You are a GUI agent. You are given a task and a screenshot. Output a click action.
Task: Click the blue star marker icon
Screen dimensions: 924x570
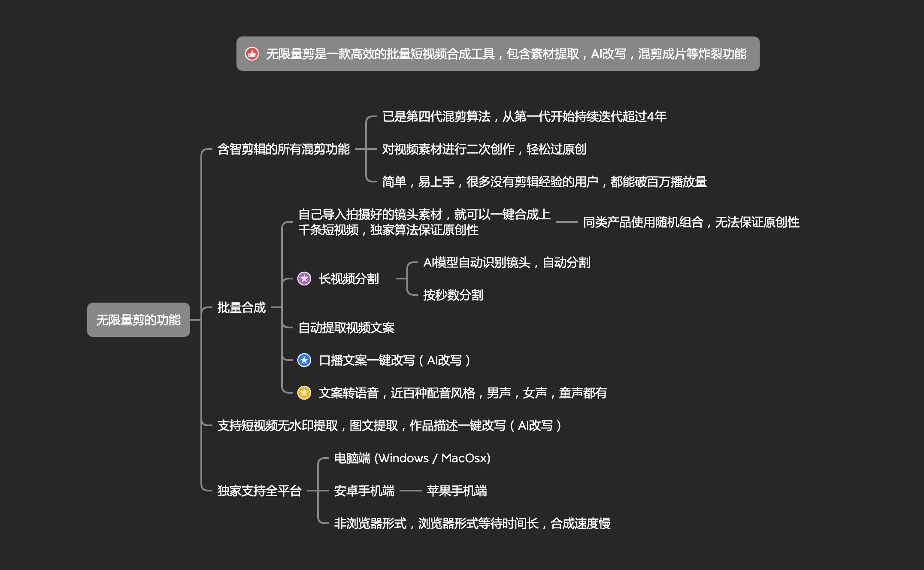tap(304, 360)
